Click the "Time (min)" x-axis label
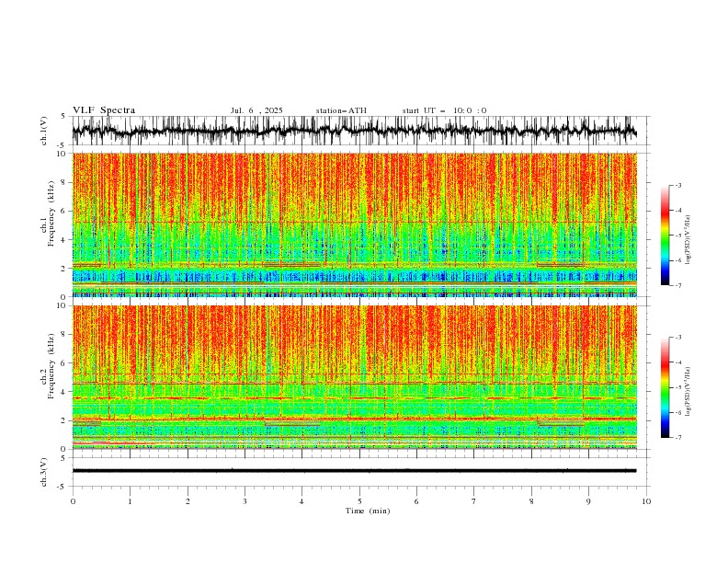 (368, 511)
